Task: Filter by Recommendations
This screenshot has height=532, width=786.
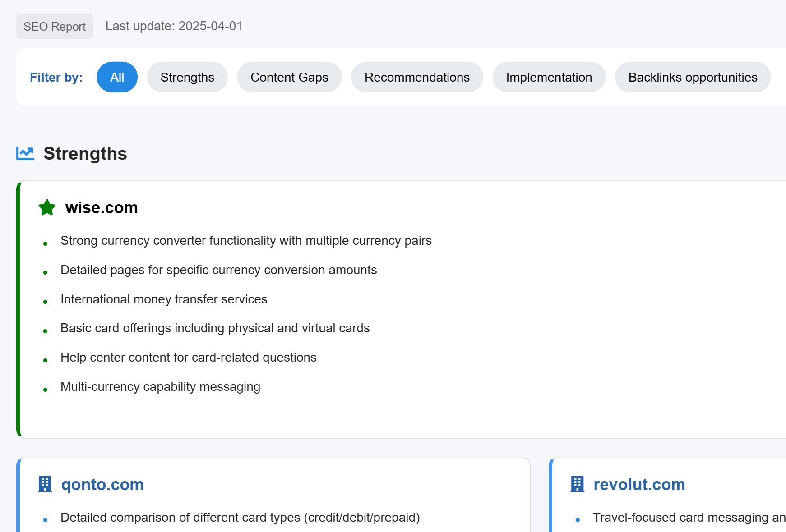Action: (x=417, y=77)
